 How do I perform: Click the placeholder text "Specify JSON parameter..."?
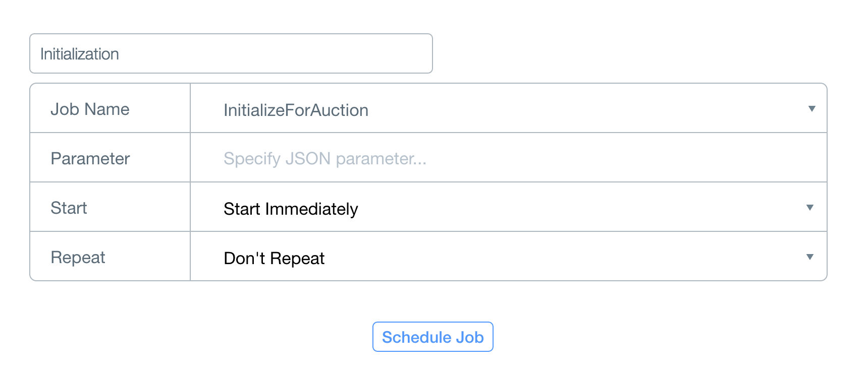[x=324, y=158]
